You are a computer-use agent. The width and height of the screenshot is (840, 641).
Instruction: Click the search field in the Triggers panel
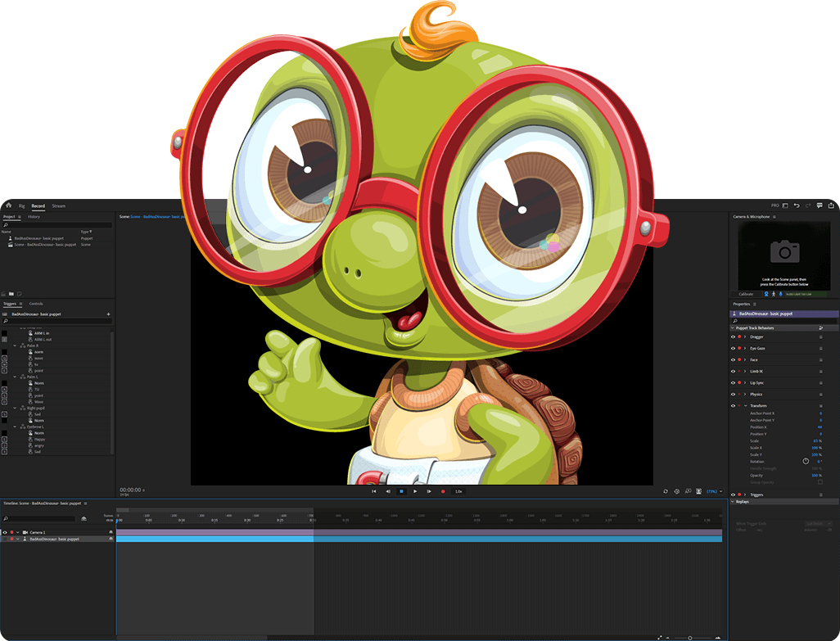pos(56,321)
